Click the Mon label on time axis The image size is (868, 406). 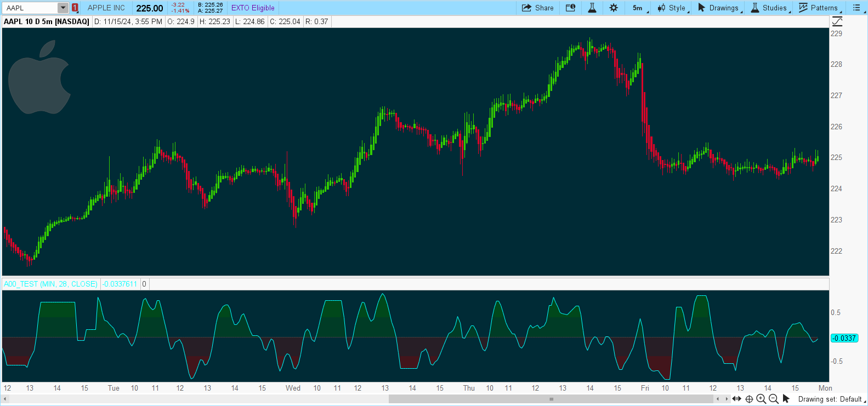coord(825,388)
